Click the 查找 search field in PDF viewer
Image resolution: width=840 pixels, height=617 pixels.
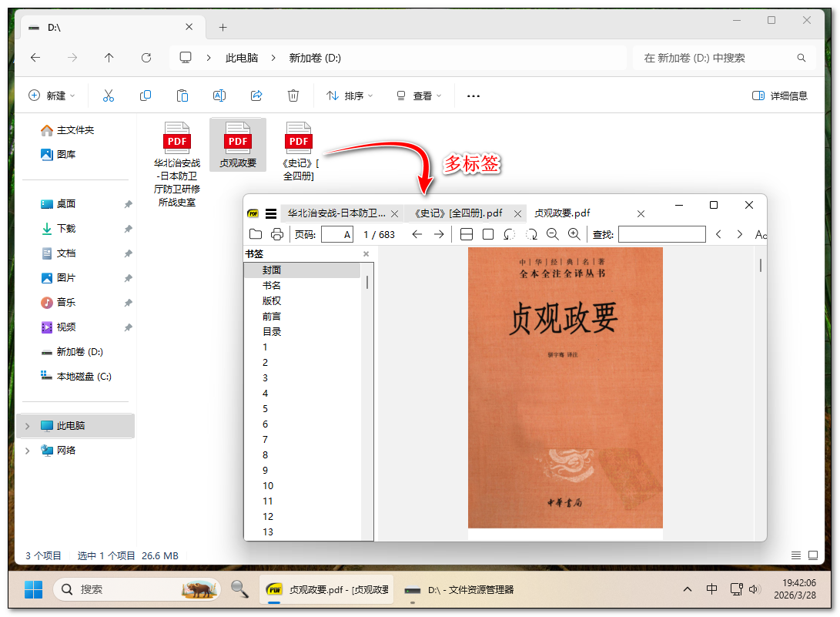coord(661,234)
